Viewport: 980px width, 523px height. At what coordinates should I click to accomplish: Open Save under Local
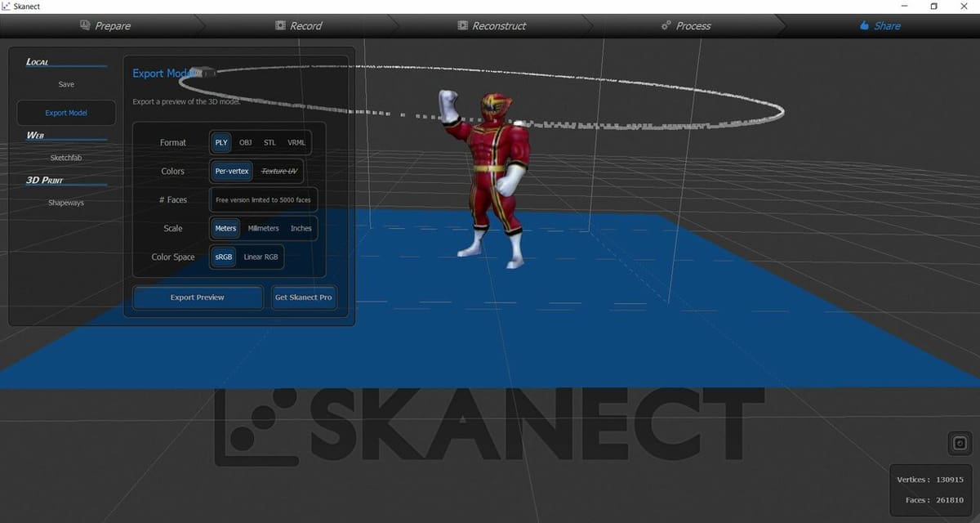(66, 84)
